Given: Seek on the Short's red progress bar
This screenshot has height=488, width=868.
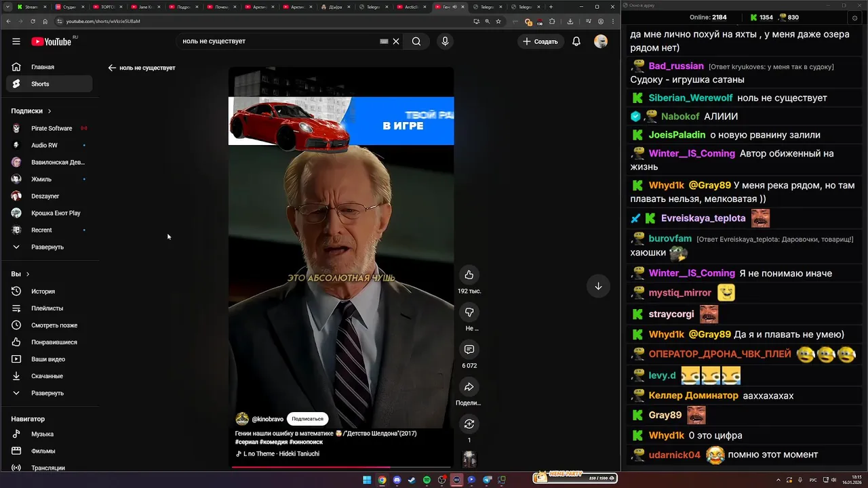Looking at the screenshot, I should pyautogui.click(x=341, y=467).
